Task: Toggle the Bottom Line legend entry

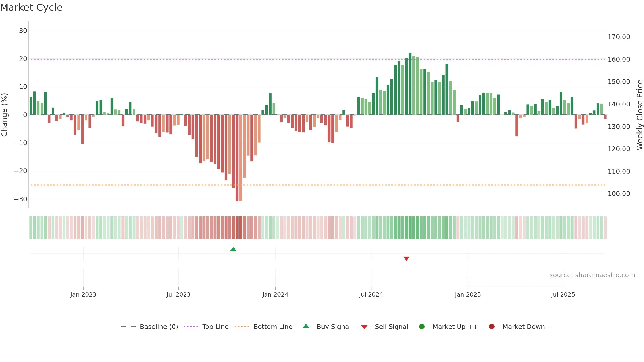Action: coord(264,327)
